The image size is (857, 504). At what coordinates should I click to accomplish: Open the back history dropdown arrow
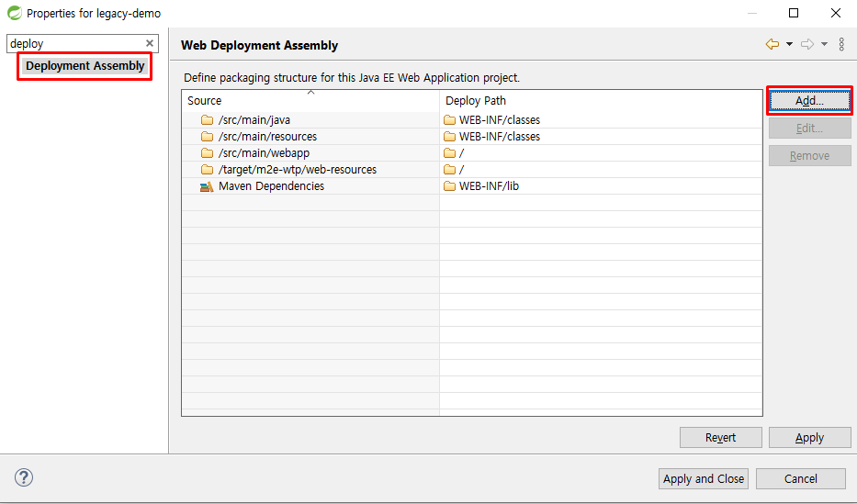[789, 44]
